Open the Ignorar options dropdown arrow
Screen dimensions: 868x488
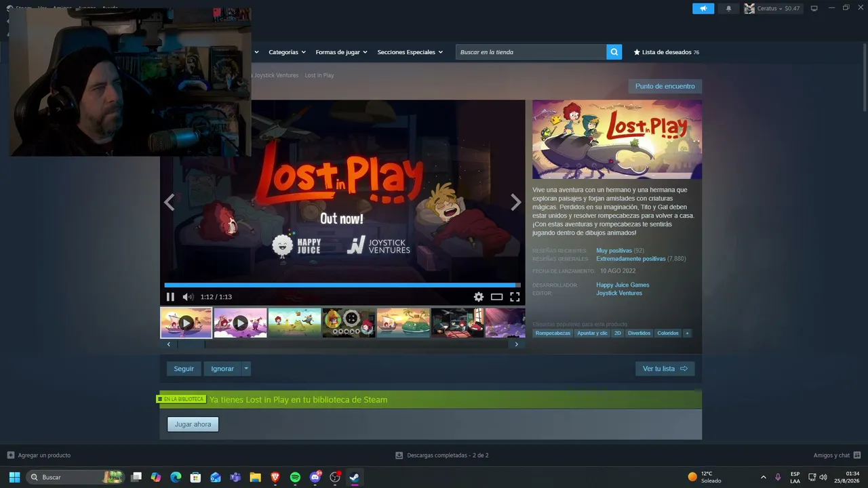point(246,369)
